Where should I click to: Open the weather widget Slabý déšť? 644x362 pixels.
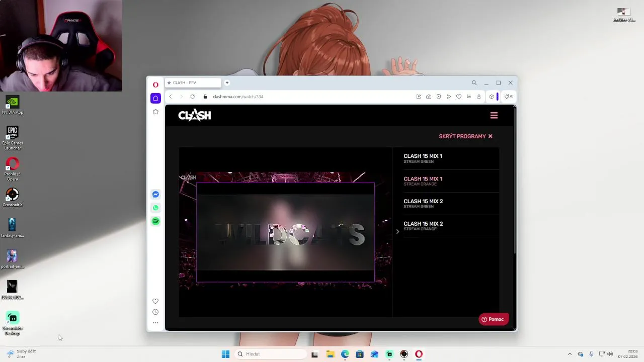21,354
